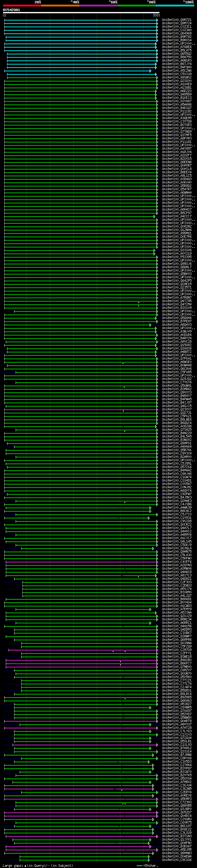Select the UniRef100_B0WH48 label
197x868 pixels.
[177, 365]
